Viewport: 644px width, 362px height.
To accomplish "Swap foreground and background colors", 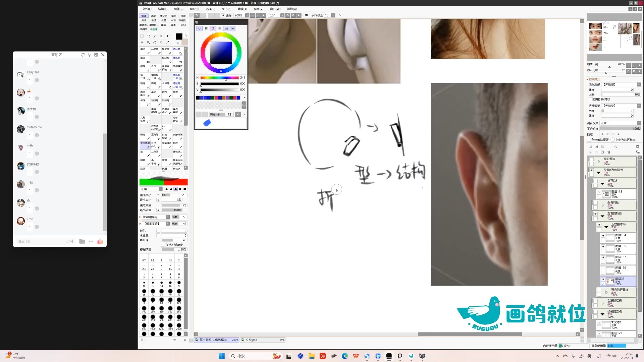I will (185, 35).
